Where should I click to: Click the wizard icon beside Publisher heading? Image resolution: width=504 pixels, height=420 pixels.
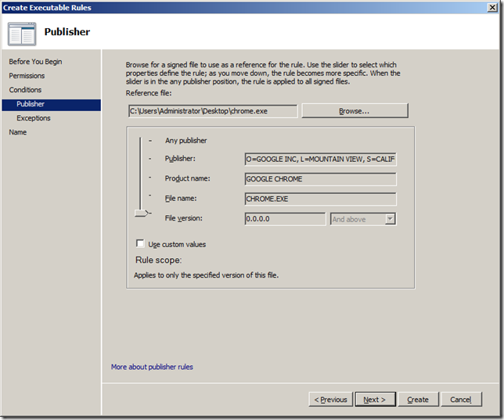tap(22, 32)
